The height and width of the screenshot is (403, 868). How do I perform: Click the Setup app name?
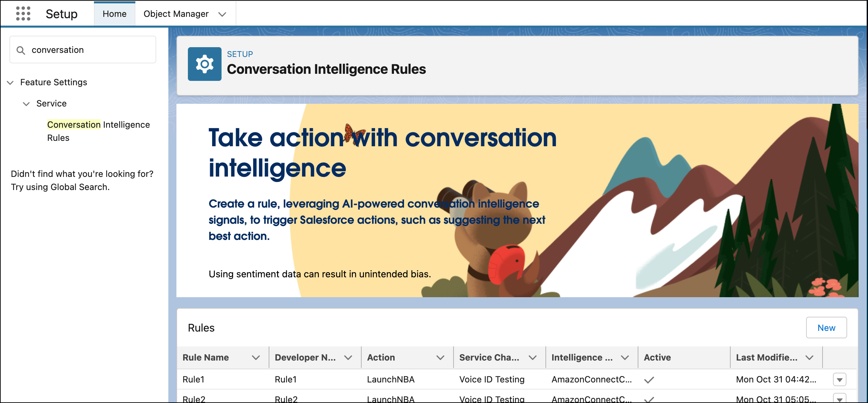(62, 14)
